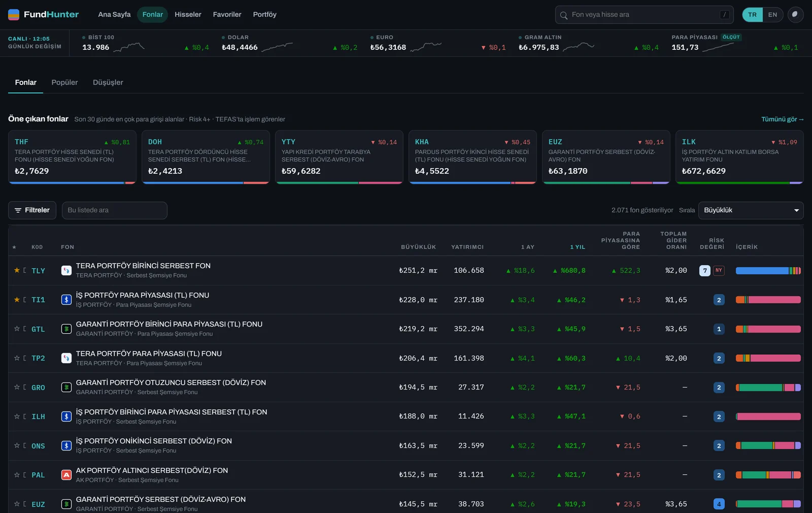
Task: Sort by the BÜYÜKLÜK column header
Action: pyautogui.click(x=418, y=247)
